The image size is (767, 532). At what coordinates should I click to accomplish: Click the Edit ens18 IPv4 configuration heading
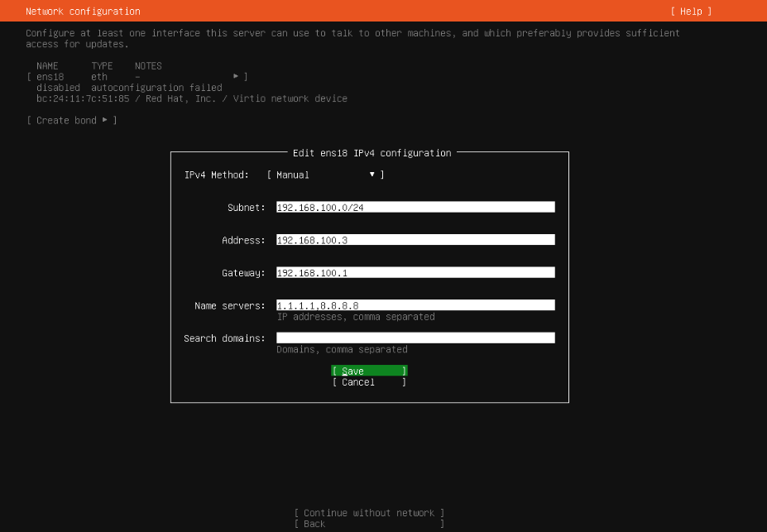pyautogui.click(x=372, y=153)
